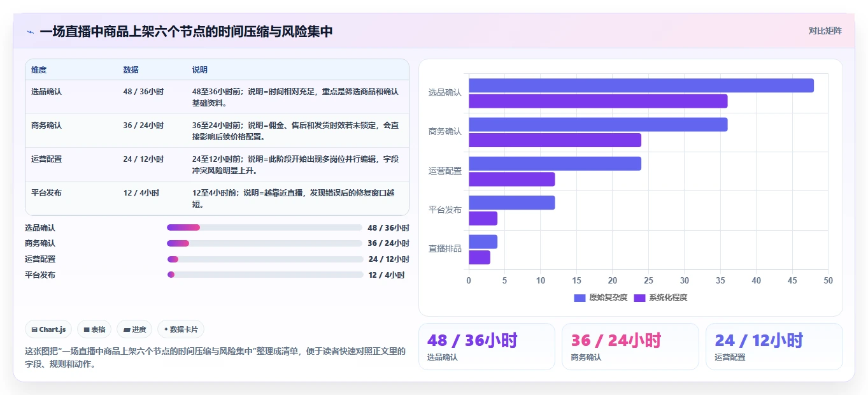Click the 36 / 24小时 table cell
This screenshot has height=395, width=868.
[x=143, y=126]
